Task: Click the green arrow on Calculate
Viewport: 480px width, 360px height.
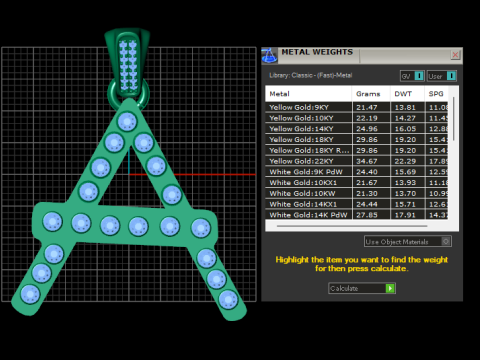Action: pyautogui.click(x=390, y=288)
